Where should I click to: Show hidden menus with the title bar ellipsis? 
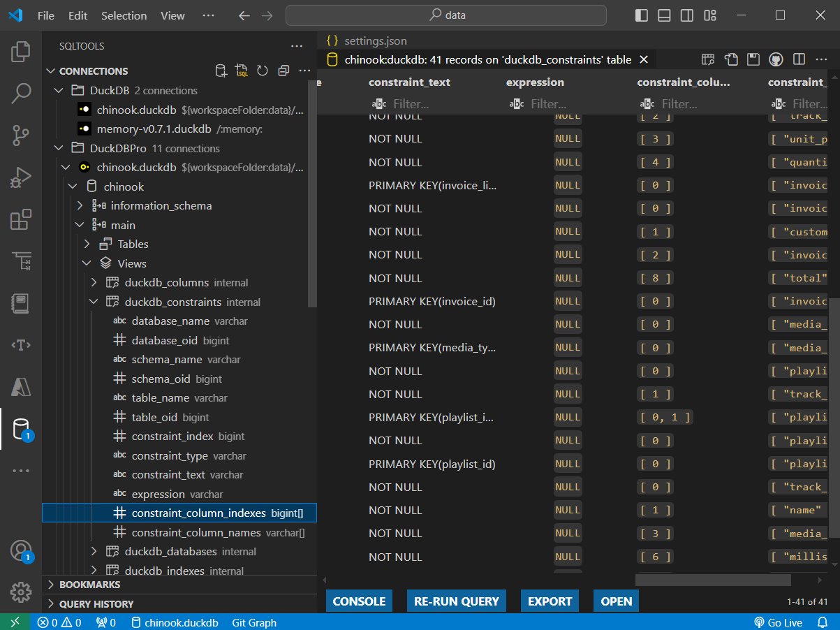click(208, 15)
